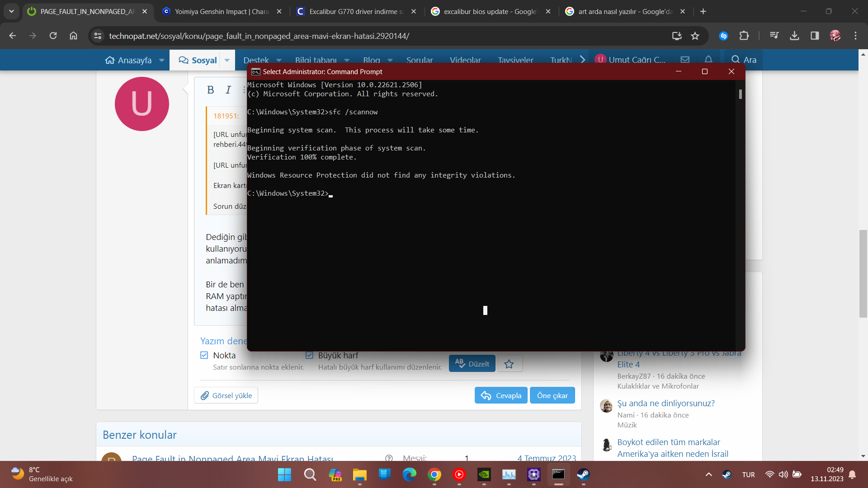868x488 pixels.
Task: Click the Bold formatting icon in editor
Action: 210,90
